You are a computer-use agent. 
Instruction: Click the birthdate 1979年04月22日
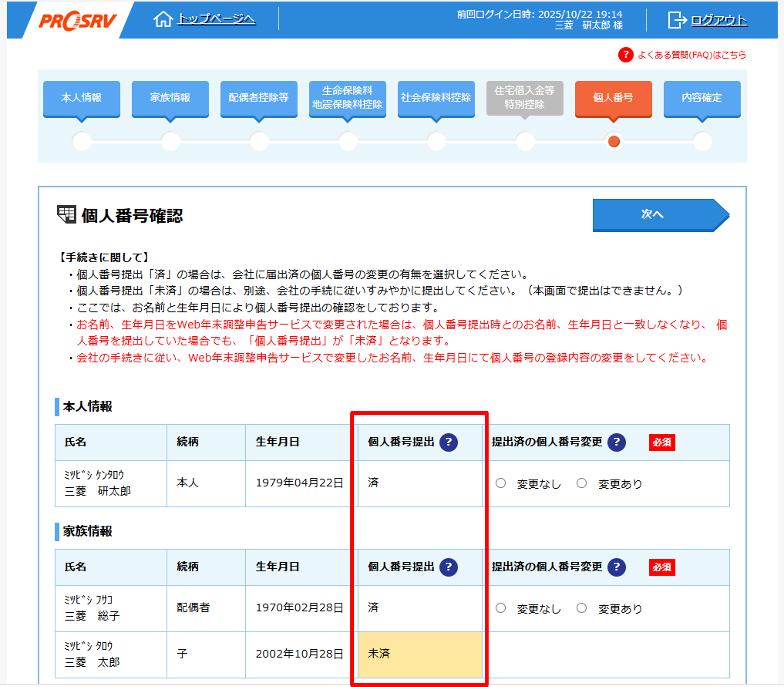(x=299, y=483)
